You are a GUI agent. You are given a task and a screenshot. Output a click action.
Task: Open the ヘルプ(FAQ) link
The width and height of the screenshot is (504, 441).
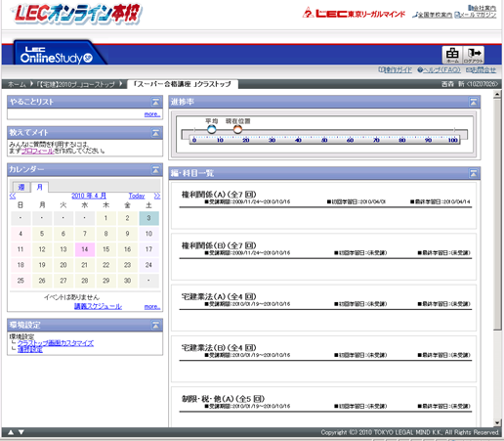tap(439, 69)
